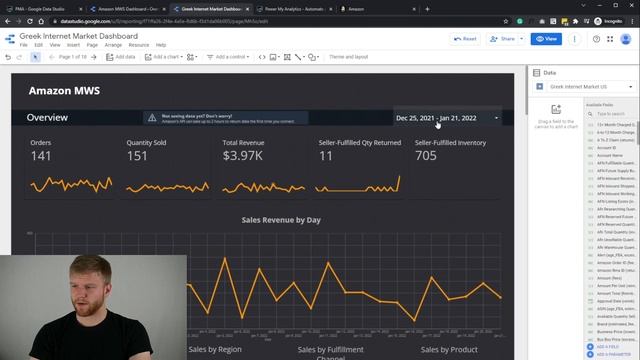Expand the Share options arrow
This screenshot has height=360, width=640.
pyautogui.click(x=522, y=39)
